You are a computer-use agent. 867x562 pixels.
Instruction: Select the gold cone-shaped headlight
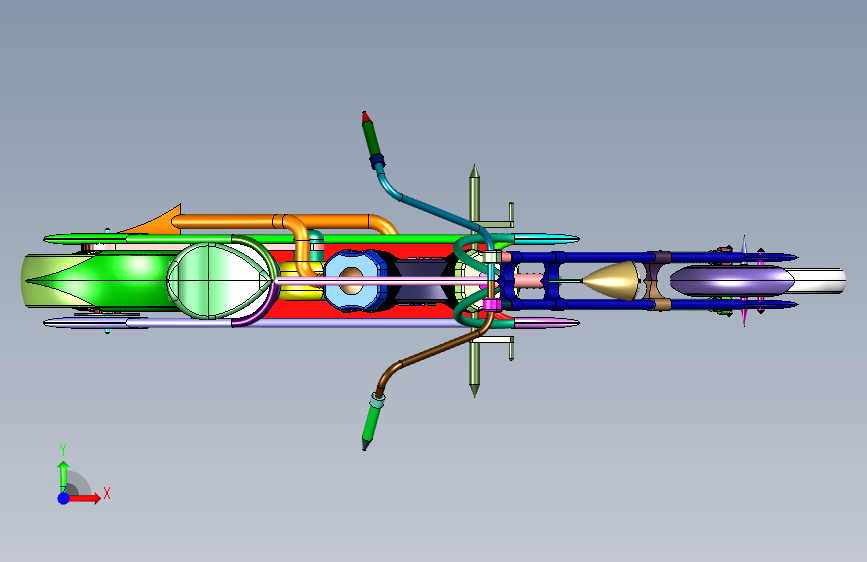(x=612, y=282)
